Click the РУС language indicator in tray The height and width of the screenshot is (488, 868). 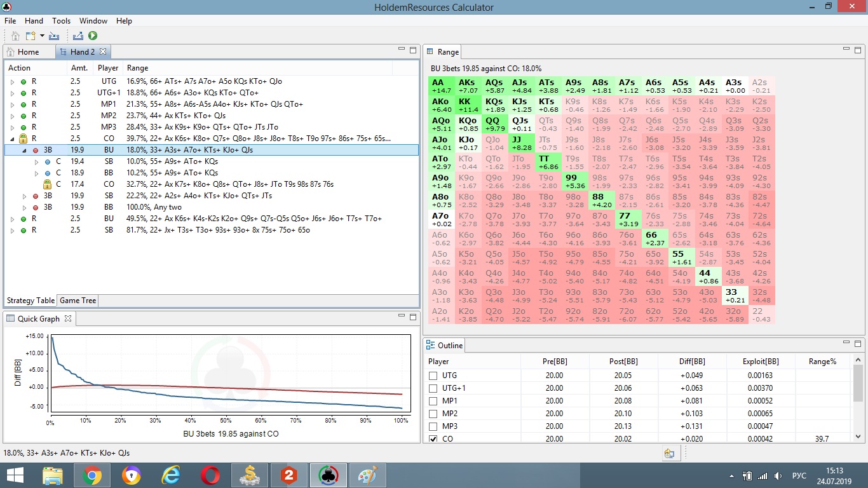(799, 475)
